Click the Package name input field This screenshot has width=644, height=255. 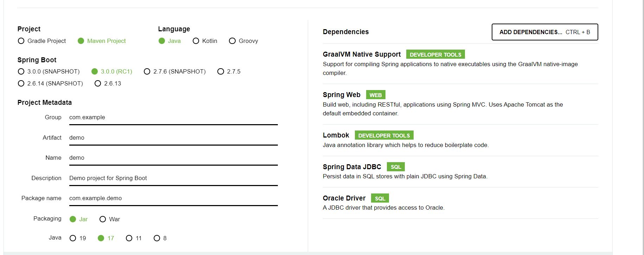point(173,198)
